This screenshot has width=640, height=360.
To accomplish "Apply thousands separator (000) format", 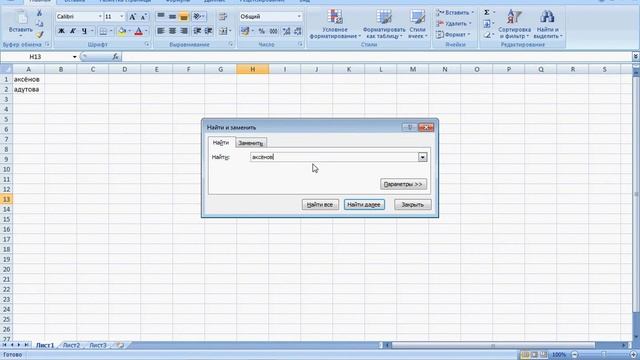I will [x=273, y=31].
